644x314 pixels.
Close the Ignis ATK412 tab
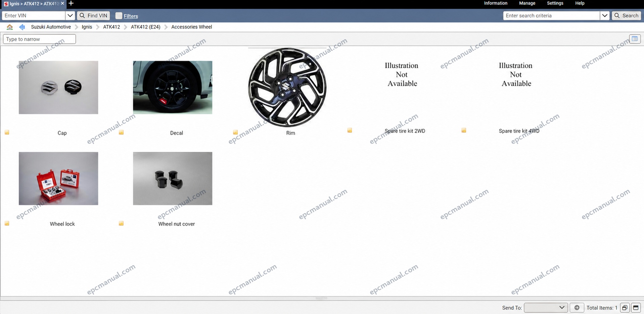coord(62,3)
